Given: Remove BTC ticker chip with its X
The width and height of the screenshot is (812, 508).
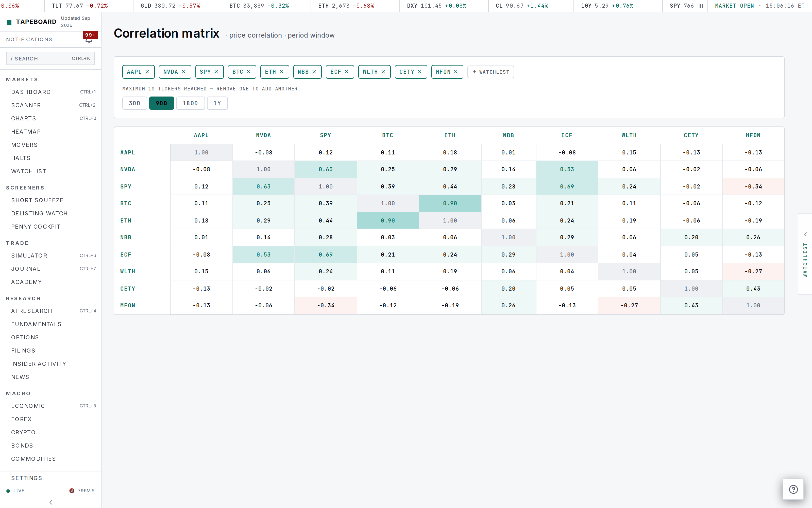Looking at the screenshot, I should pos(249,72).
